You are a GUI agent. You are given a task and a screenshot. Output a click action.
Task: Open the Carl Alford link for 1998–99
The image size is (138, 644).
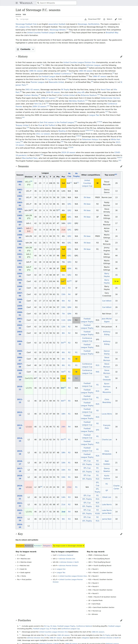(107, 301)
